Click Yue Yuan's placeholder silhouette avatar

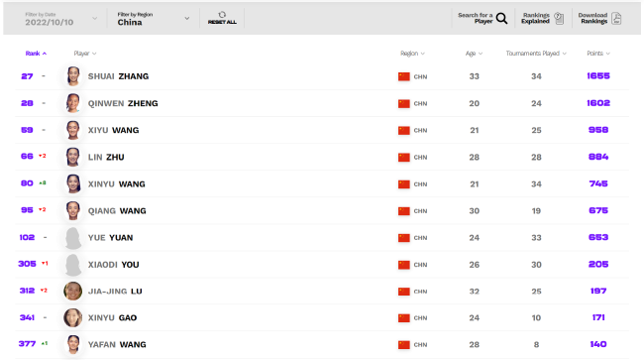coord(73,238)
